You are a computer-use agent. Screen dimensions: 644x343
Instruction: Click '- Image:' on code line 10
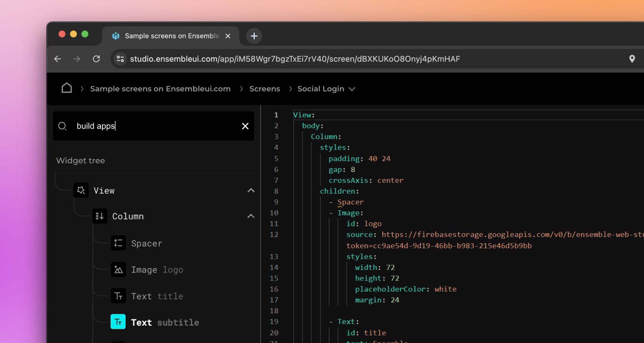(x=346, y=213)
